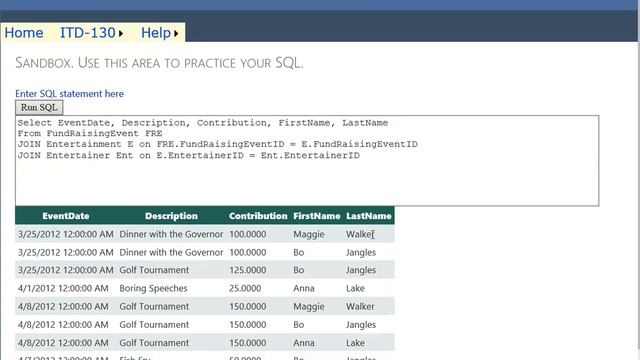Click 'JOIN Entertainment E' line in editor

click(x=218, y=144)
